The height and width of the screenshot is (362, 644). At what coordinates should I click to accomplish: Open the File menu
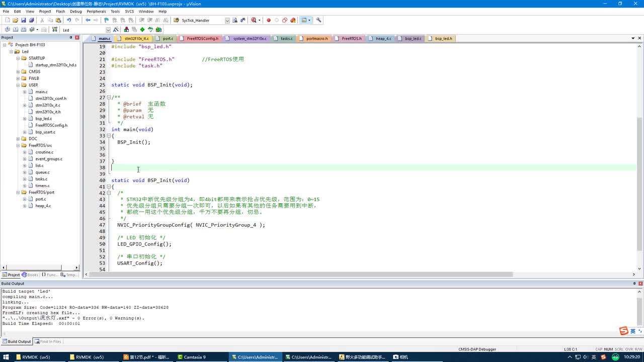tap(6, 11)
